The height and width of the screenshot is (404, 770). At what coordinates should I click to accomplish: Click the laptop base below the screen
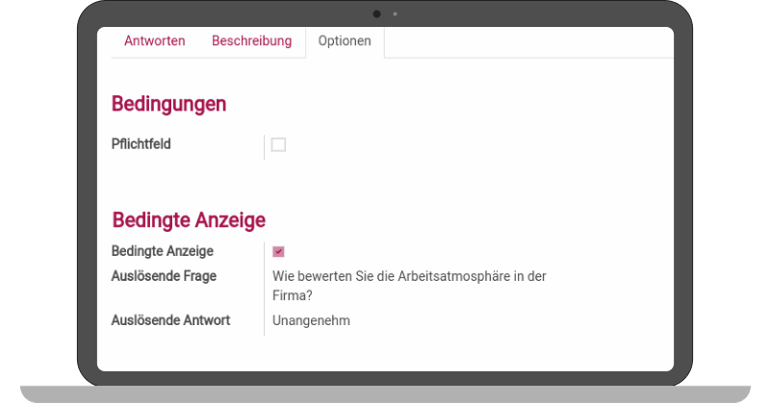pyautogui.click(x=385, y=394)
